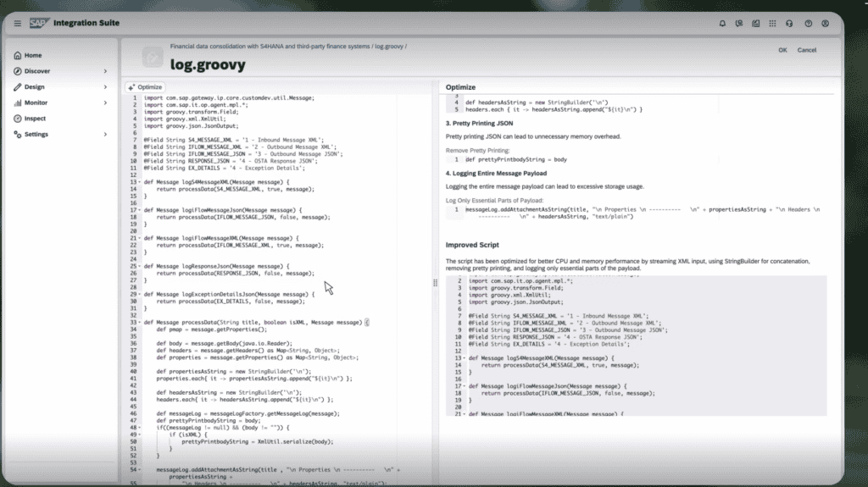The image size is (868, 487).
Task: Click the 'Improved Script' heading
Action: point(472,245)
